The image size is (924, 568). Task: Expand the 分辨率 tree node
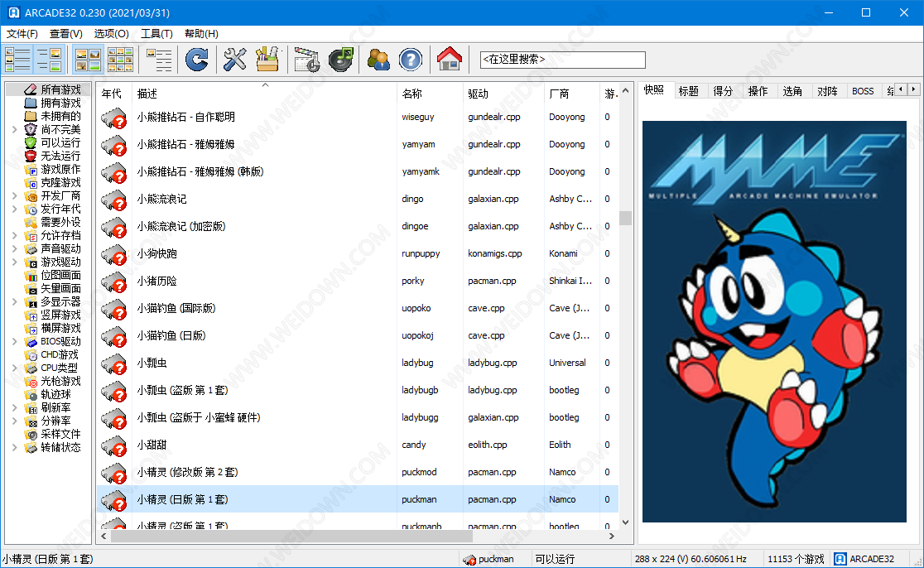[15, 421]
